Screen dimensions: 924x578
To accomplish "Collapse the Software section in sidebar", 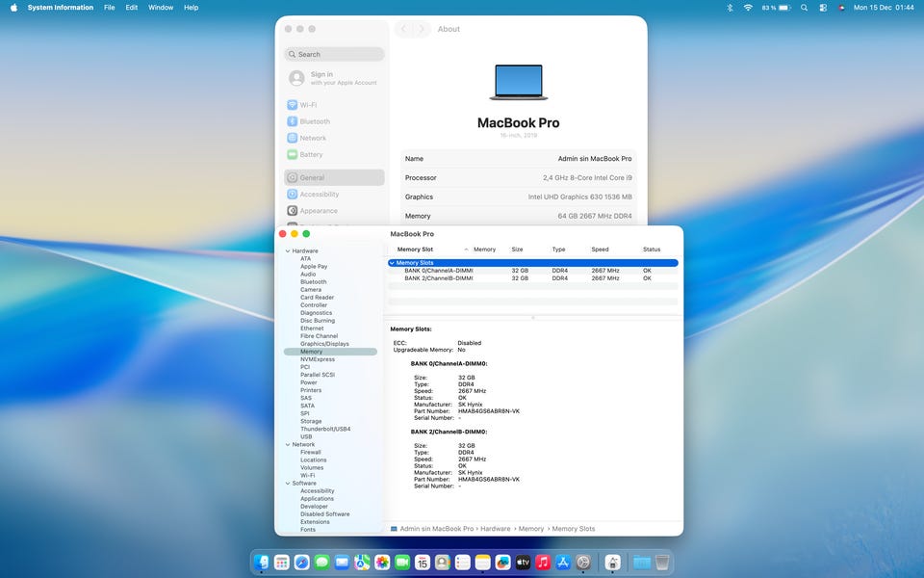I will pos(287,484).
